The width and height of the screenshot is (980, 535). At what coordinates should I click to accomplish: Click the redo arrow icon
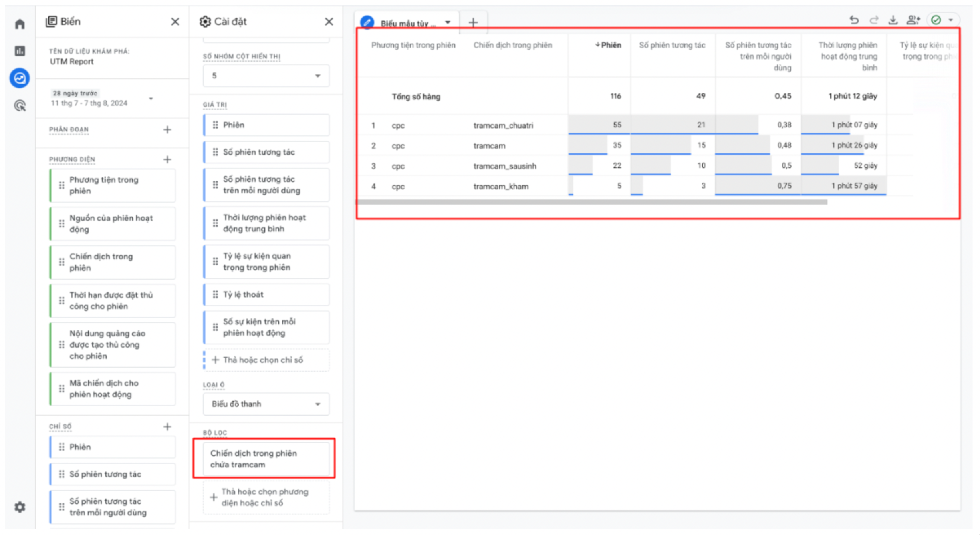click(874, 20)
